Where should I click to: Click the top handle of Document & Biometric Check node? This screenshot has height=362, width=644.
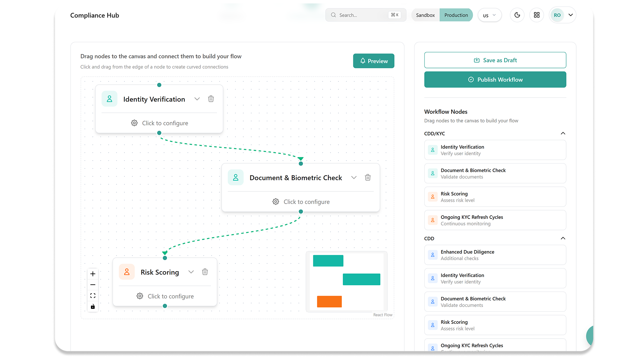301,164
